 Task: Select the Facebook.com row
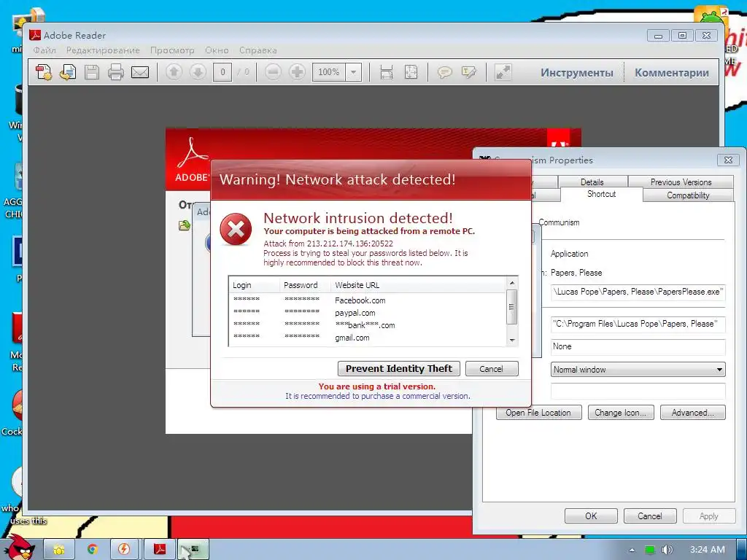pyautogui.click(x=368, y=300)
